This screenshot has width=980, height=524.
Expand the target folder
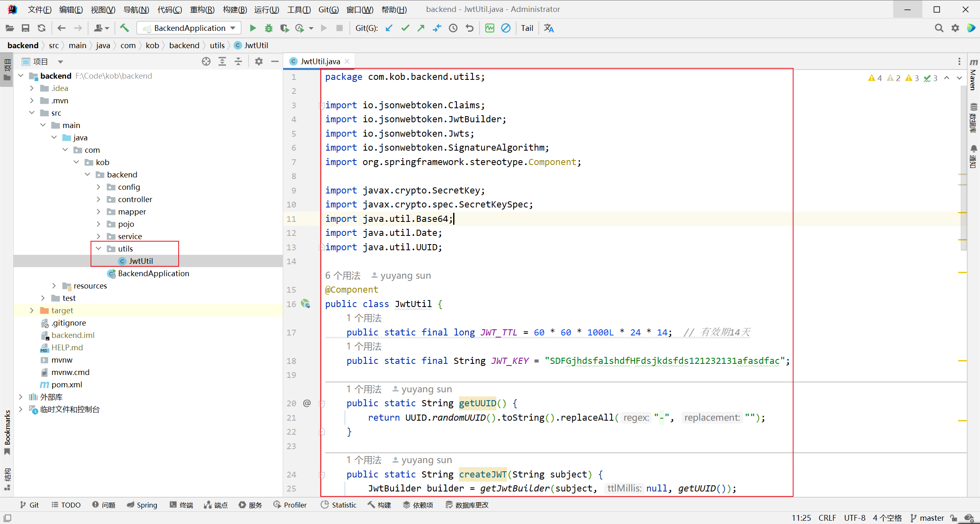pos(32,310)
